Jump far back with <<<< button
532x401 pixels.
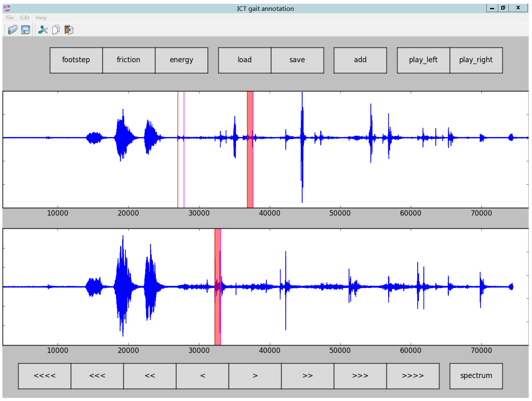coord(45,376)
